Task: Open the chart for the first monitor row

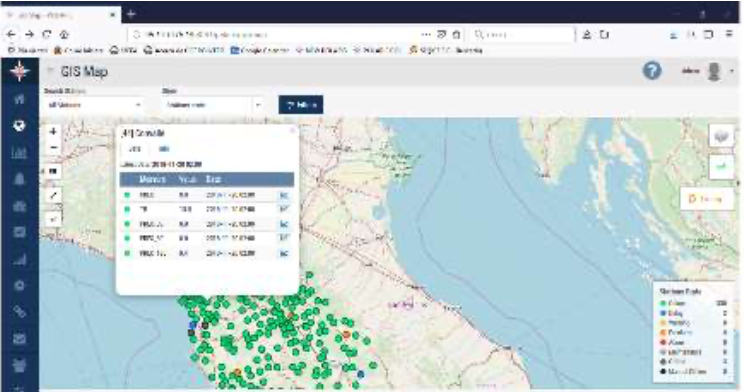Action: 284,195
